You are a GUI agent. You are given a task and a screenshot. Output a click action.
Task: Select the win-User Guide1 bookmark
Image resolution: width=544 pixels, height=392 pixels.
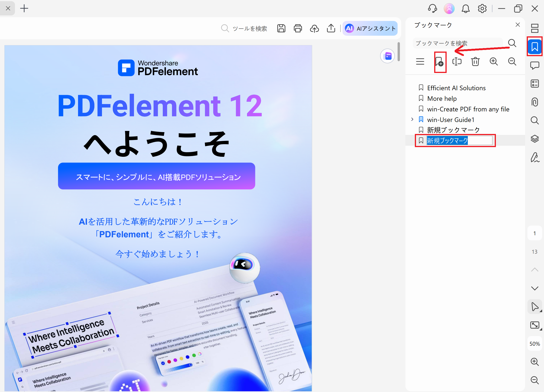coord(451,120)
